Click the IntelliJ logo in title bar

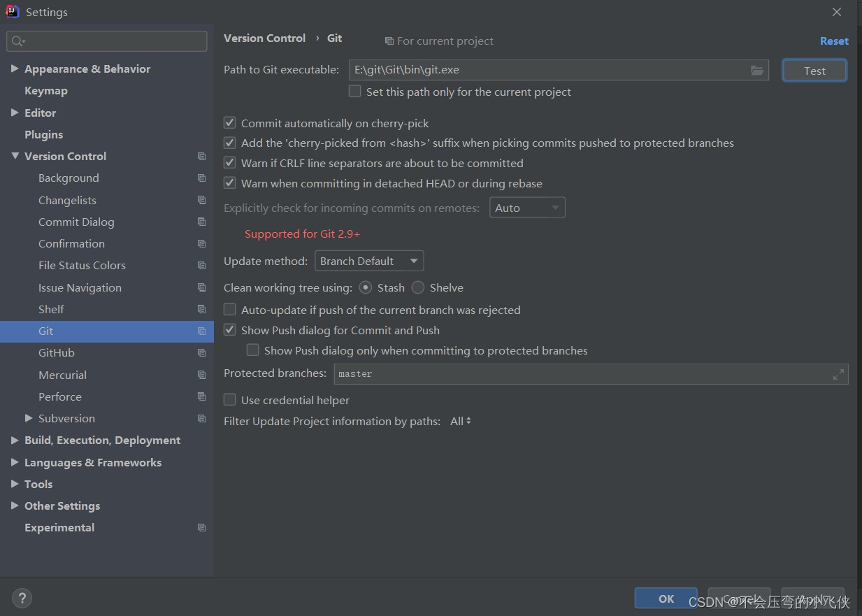pos(13,12)
